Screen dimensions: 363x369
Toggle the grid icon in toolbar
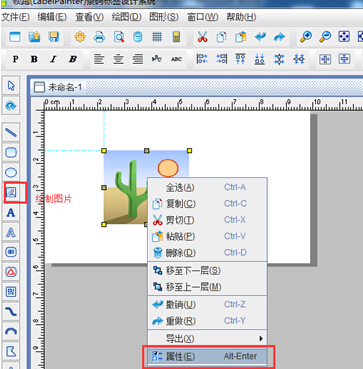click(157, 37)
